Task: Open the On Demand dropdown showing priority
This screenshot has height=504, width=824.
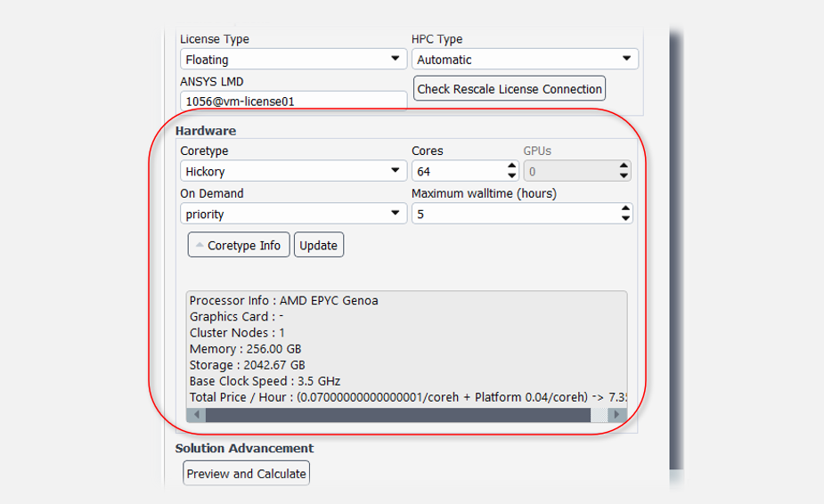Action: click(293, 214)
